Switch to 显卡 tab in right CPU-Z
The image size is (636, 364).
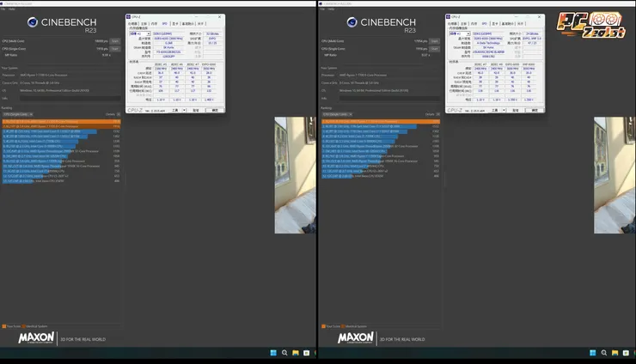click(495, 24)
